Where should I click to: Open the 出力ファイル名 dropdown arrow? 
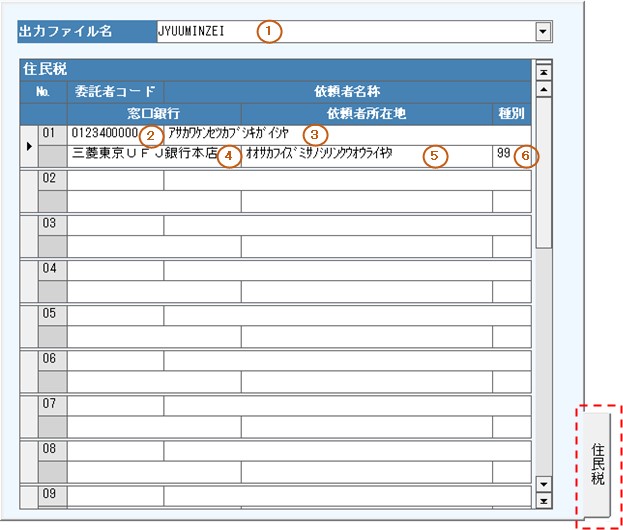click(543, 32)
